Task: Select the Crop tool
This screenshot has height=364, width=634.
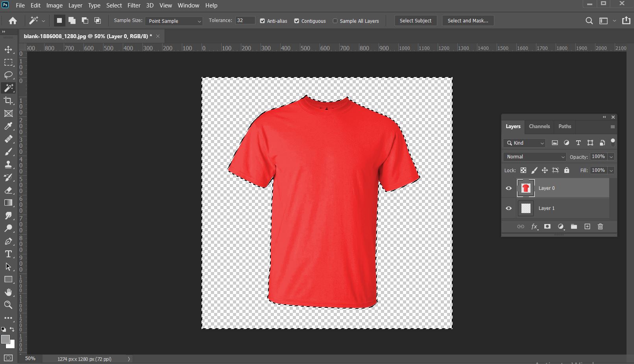Action: [x=8, y=101]
